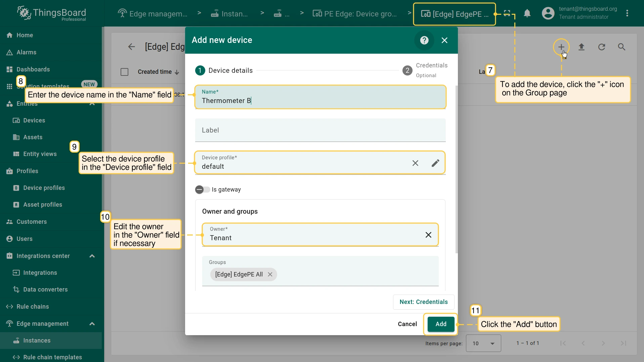Go to Rule chains in sidebar
644x362 pixels.
click(33, 307)
